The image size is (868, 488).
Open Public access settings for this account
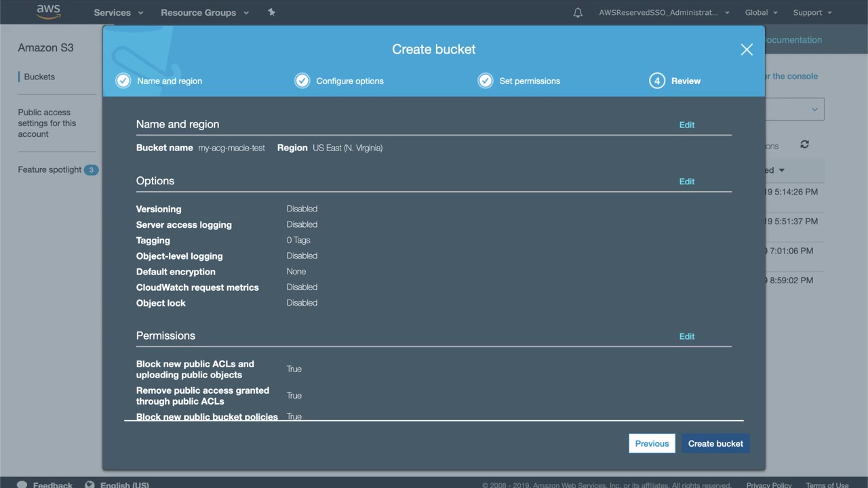[x=47, y=123]
